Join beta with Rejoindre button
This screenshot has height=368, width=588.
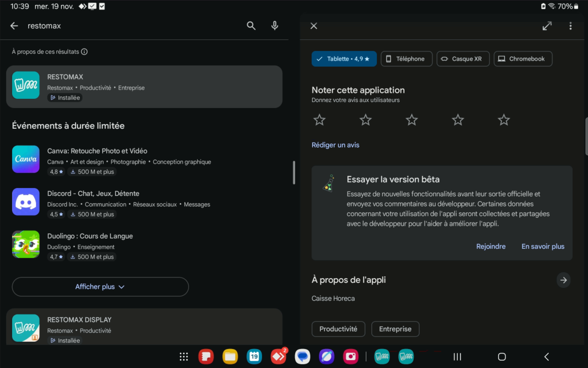coord(491,247)
